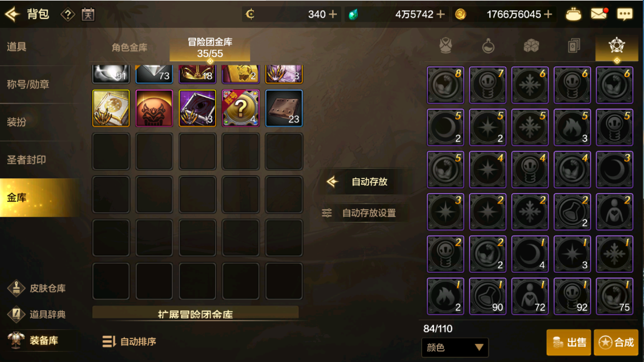Open the mail envelope icon
This screenshot has height=362, width=644.
599,15
